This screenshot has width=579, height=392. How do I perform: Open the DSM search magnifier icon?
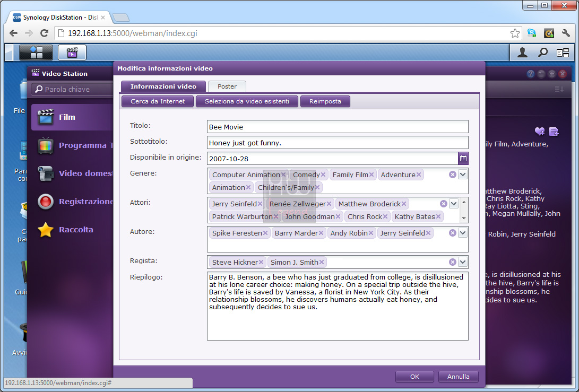point(542,53)
